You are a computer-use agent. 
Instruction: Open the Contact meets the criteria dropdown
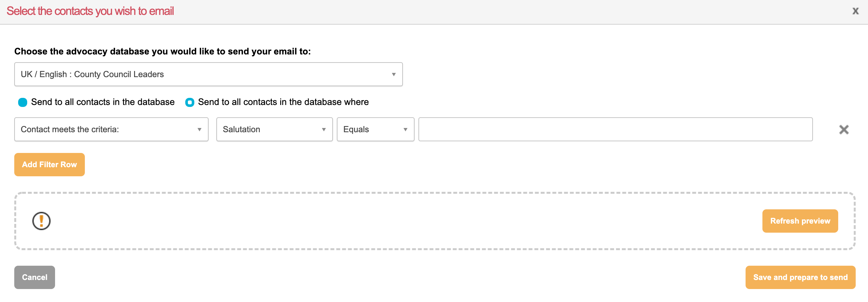[108, 129]
